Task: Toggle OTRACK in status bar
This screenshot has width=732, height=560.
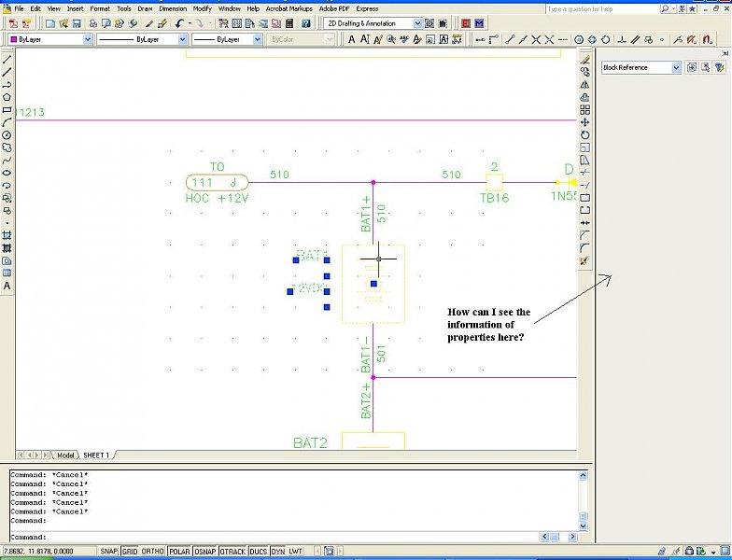Action: click(232, 551)
